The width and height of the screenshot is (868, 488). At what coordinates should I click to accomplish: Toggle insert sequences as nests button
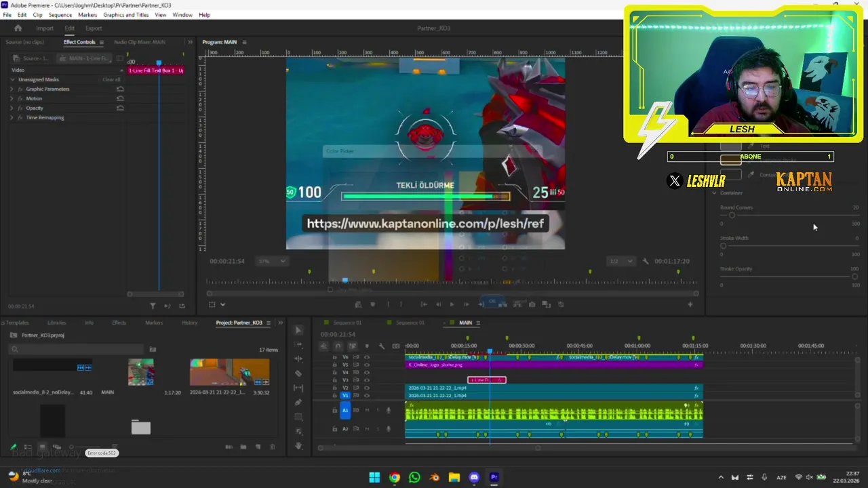[324, 346]
